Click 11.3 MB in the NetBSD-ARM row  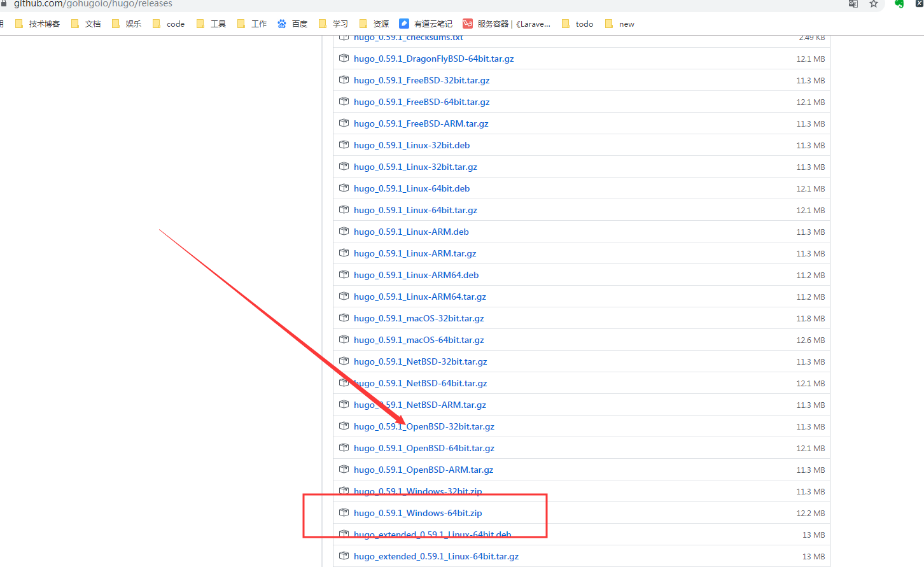[x=811, y=405]
